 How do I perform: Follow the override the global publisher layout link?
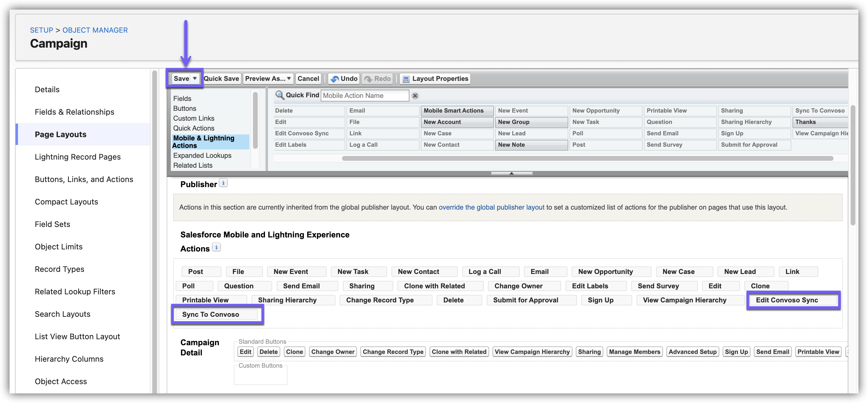491,207
